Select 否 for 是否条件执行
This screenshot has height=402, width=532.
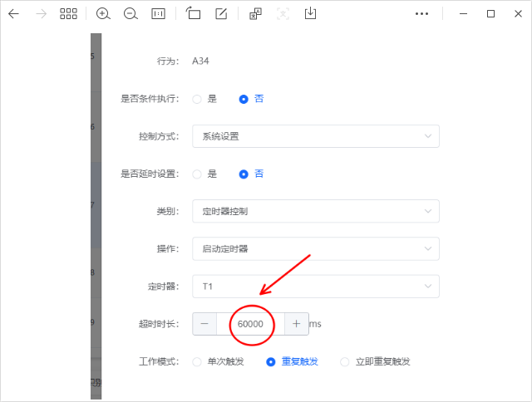click(251, 99)
